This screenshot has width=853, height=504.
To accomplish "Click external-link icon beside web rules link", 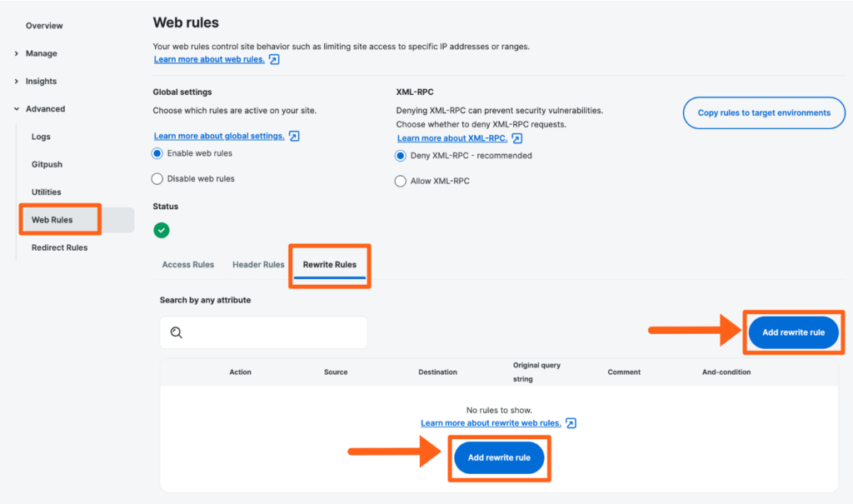I will tap(274, 60).
